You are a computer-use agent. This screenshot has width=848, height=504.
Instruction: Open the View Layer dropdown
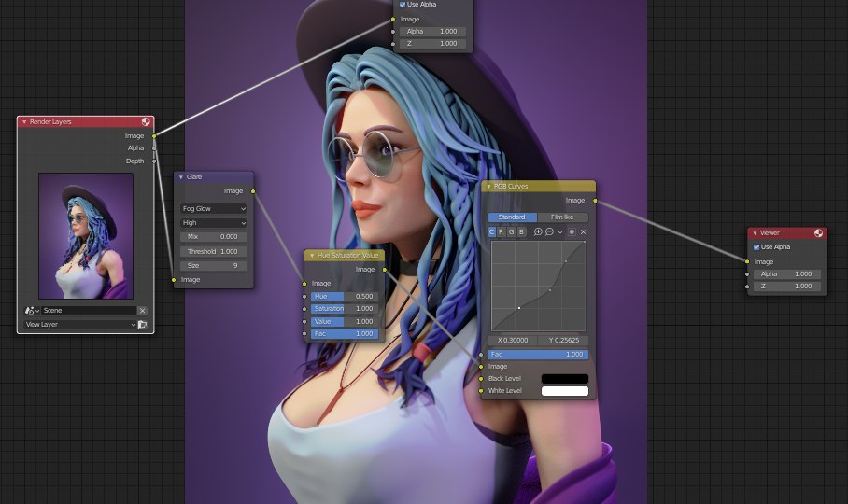tap(79, 325)
